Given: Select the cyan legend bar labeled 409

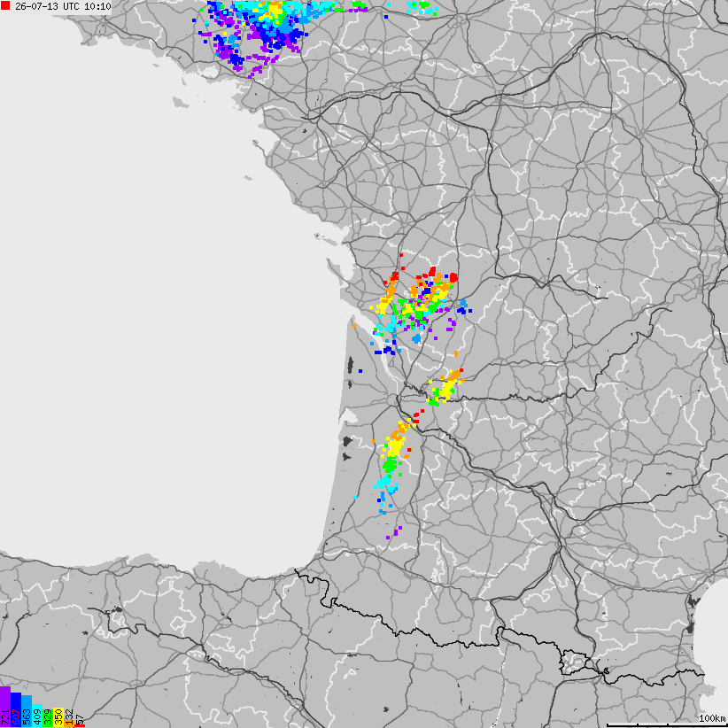Looking at the screenshot, I should pos(37,716).
